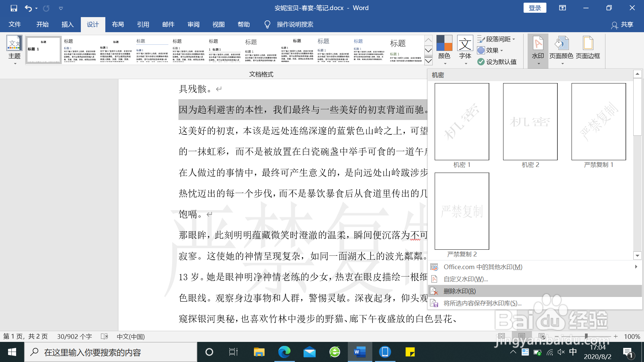
Task: Switch to Web Layout view toggle
Action: tap(541, 337)
